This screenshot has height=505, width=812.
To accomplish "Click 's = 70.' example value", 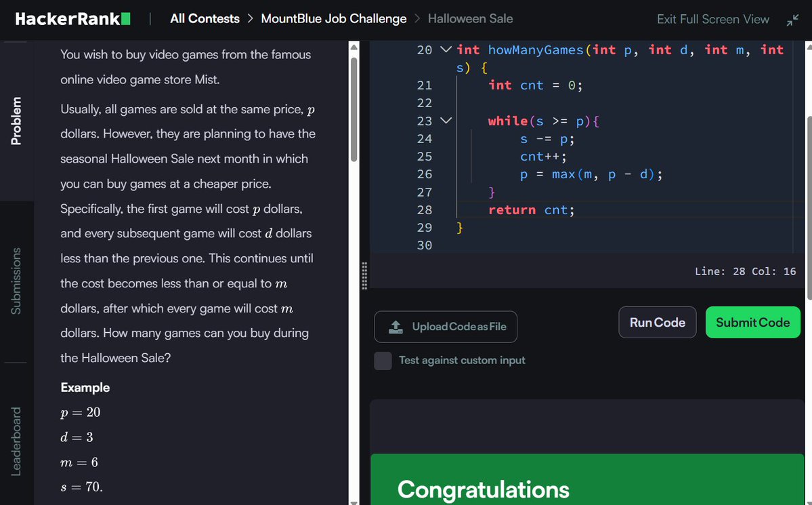I will 82,487.
